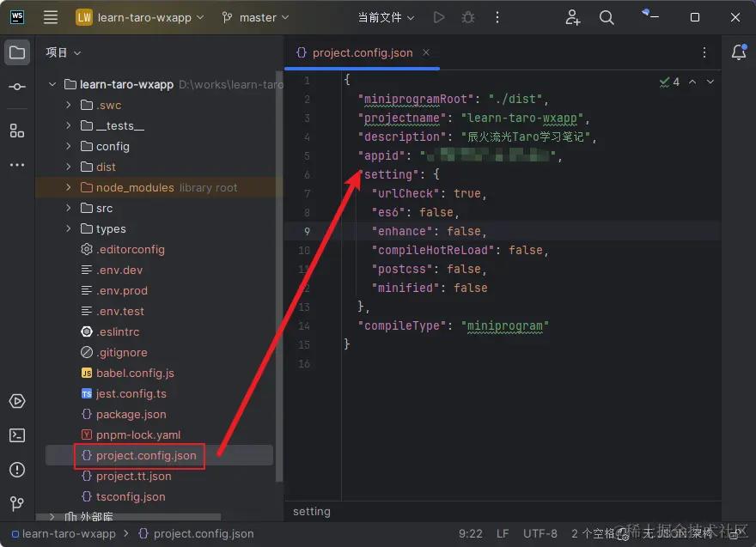
Task: Open the Problems tool window
Action: tap(17, 470)
